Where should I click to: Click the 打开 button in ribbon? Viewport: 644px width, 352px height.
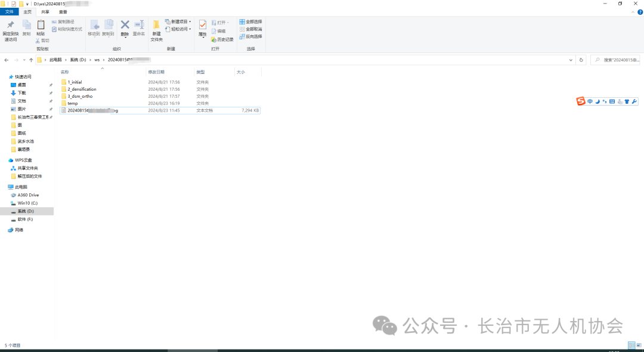click(x=220, y=23)
